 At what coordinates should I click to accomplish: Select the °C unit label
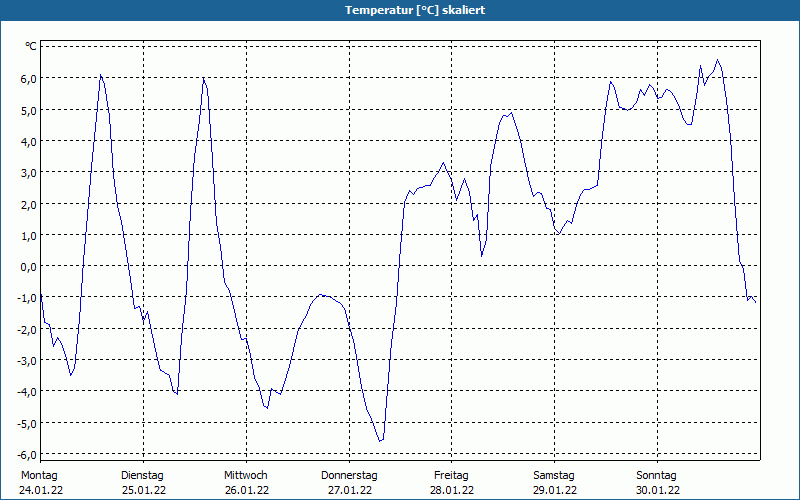(x=31, y=47)
